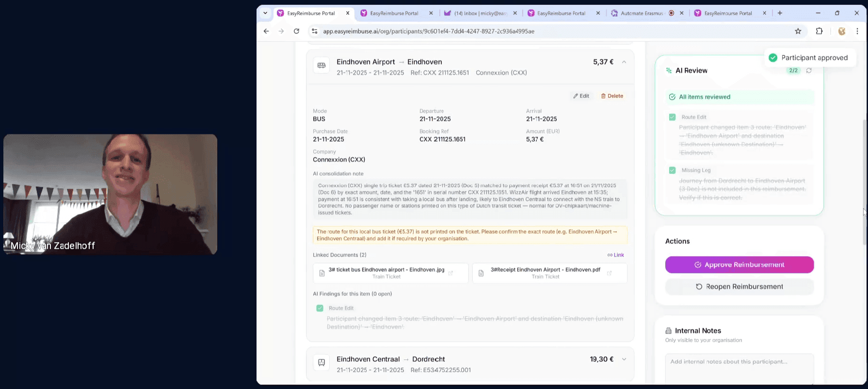Close the Inbox mail tab
Viewport: 868px width, 389px height.
[515, 13]
